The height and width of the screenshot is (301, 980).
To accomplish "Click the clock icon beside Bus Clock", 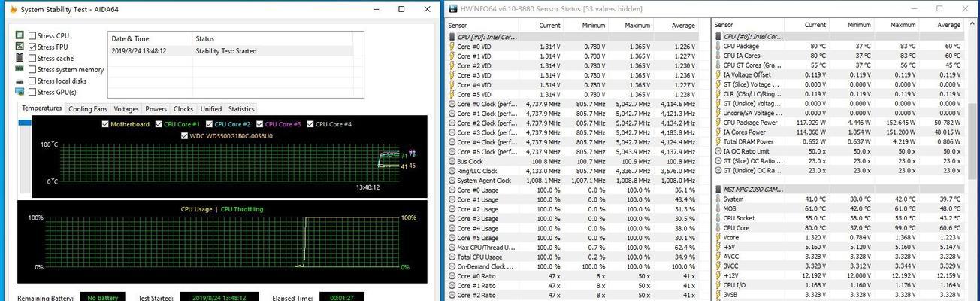I will pos(452,161).
